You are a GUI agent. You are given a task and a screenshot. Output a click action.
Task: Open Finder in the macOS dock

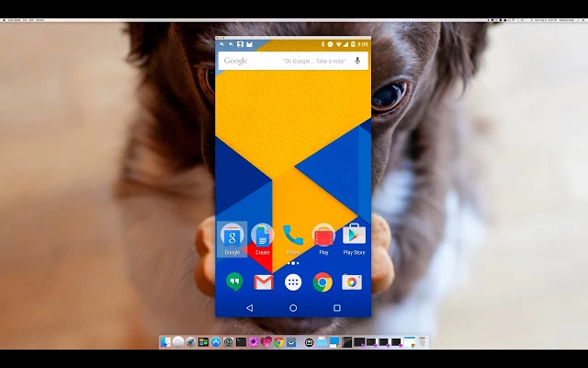click(165, 342)
